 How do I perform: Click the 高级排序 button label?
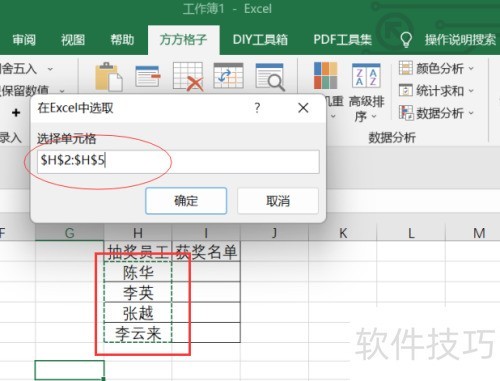click(366, 109)
